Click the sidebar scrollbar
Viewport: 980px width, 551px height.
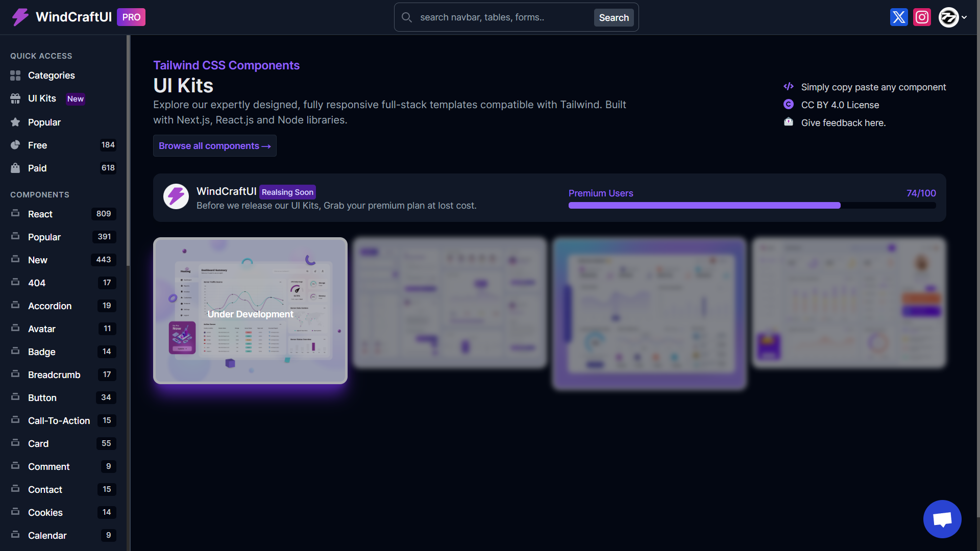tap(129, 151)
